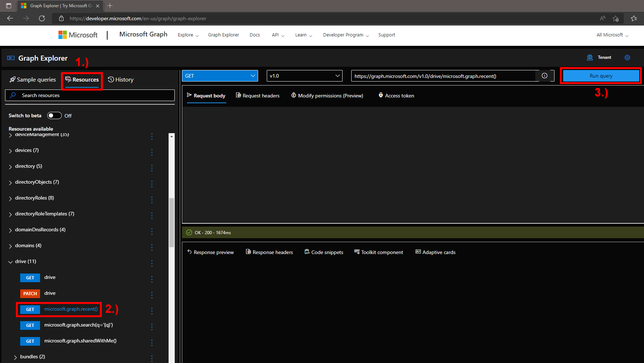
Task: Open the Toolkit component tab
Action: pyautogui.click(x=379, y=252)
